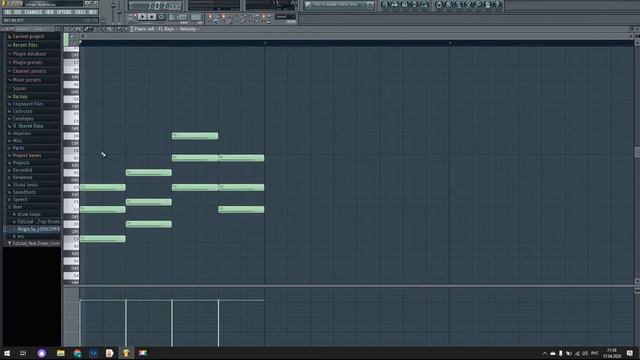Select the Draw pencil tool in piano roll

[x=86, y=29]
